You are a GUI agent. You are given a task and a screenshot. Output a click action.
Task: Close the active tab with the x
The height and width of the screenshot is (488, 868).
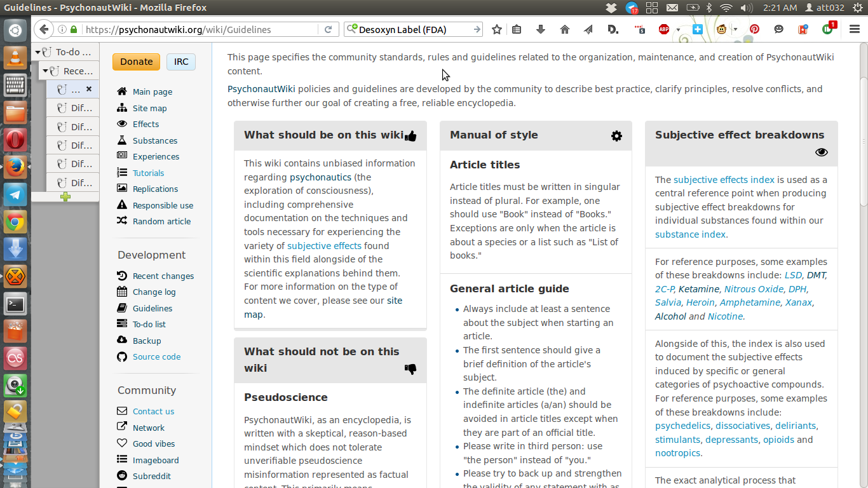click(x=89, y=89)
